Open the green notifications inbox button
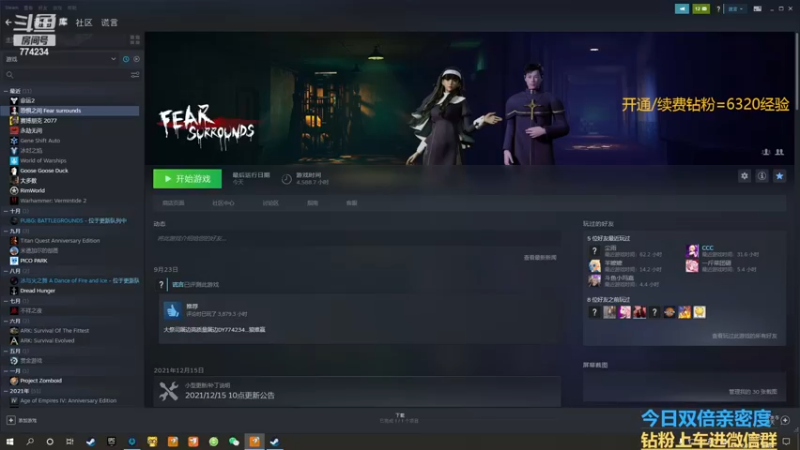 coord(701,9)
